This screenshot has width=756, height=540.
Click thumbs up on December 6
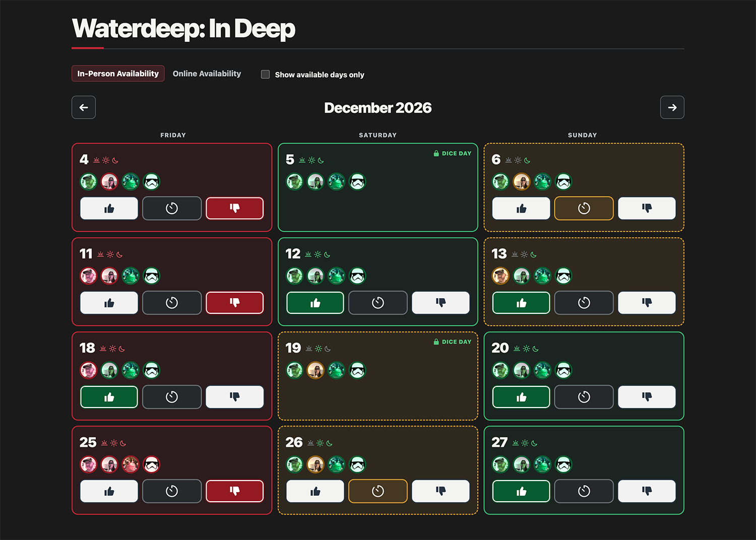521,209
